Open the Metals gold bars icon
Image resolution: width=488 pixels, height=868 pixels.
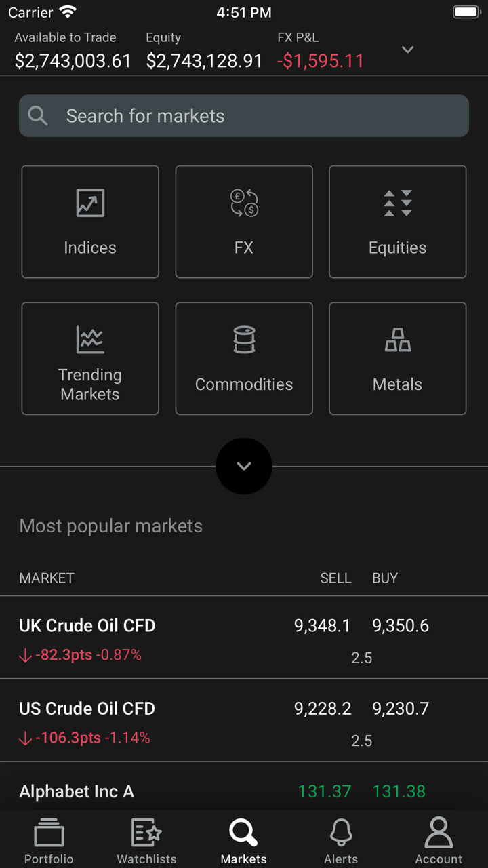[x=398, y=340]
